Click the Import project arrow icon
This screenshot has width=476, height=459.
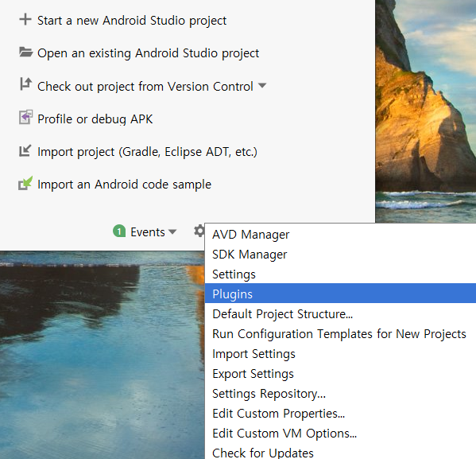click(25, 150)
